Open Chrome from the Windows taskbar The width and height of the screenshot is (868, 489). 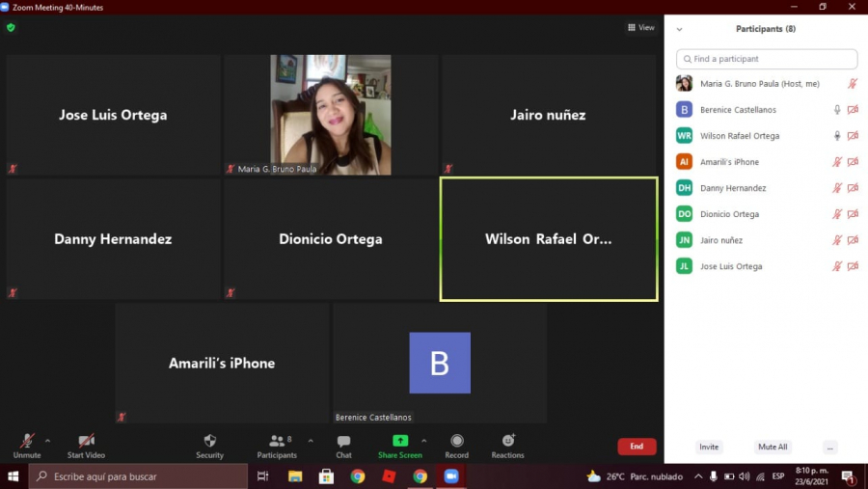click(358, 476)
